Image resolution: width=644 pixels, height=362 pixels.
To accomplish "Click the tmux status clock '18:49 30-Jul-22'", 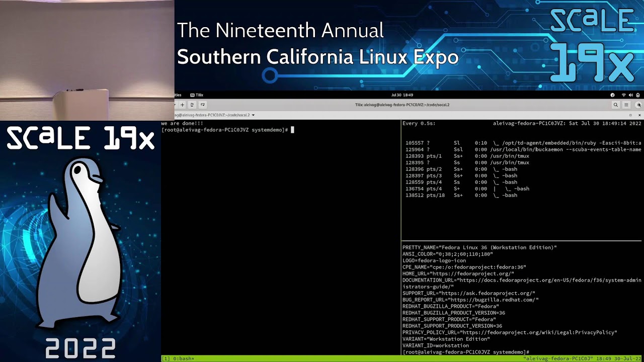I will point(619,359).
